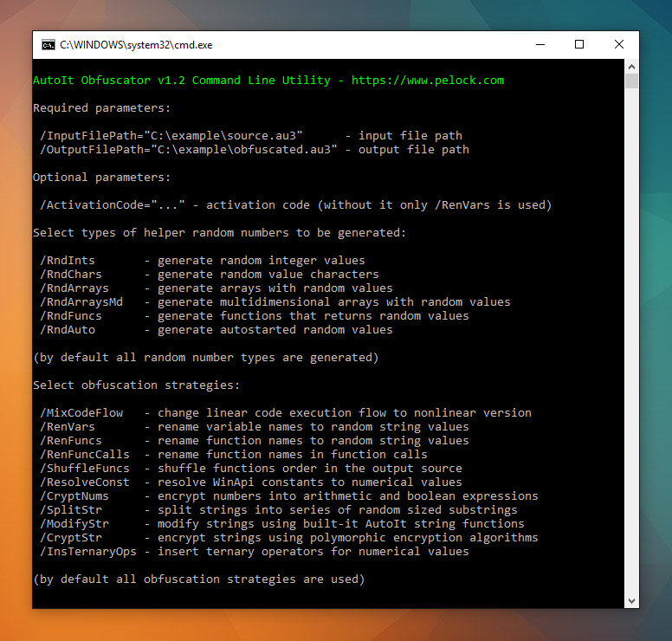This screenshot has height=641, width=672.
Task: Click the /OutputFilePath parameter text
Action: (189, 150)
